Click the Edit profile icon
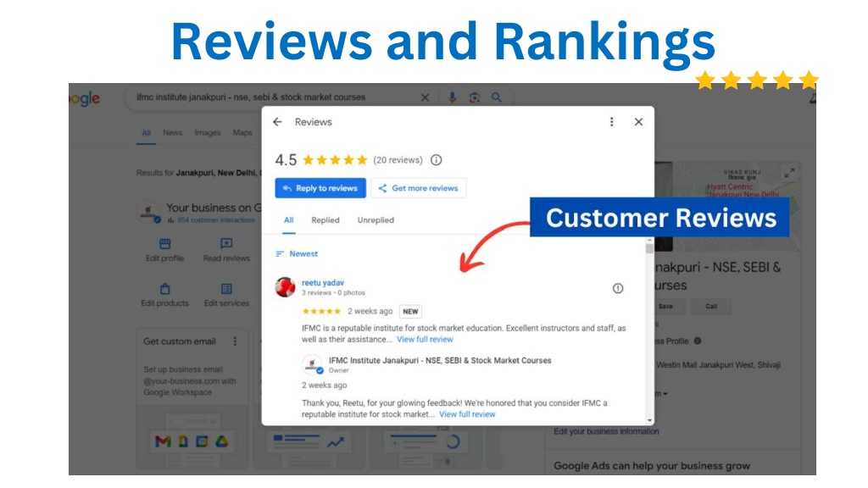 point(165,243)
